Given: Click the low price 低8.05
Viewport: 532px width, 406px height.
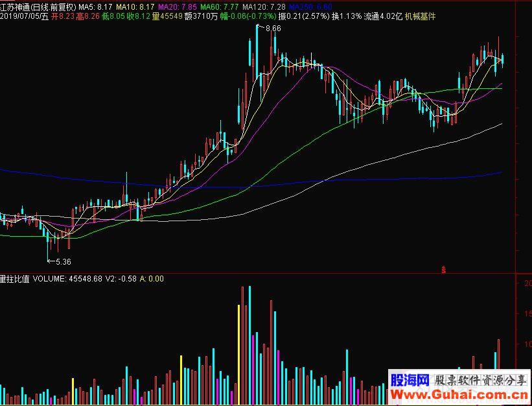Looking at the screenshot, I should 113,16.
